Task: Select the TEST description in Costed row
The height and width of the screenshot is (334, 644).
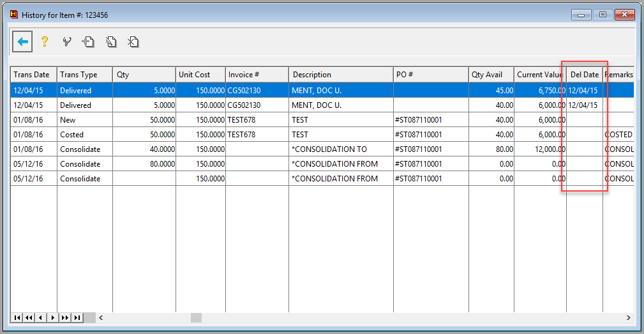Action: click(x=341, y=135)
